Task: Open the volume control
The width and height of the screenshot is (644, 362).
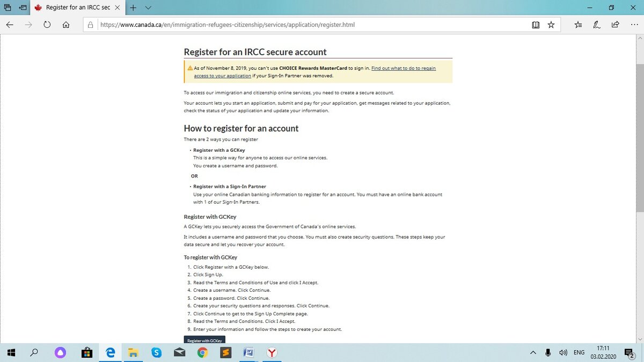Action: tap(563, 352)
